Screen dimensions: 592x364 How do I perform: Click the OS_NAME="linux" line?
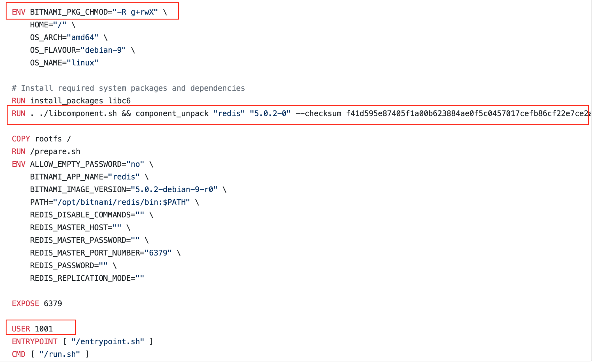point(64,63)
